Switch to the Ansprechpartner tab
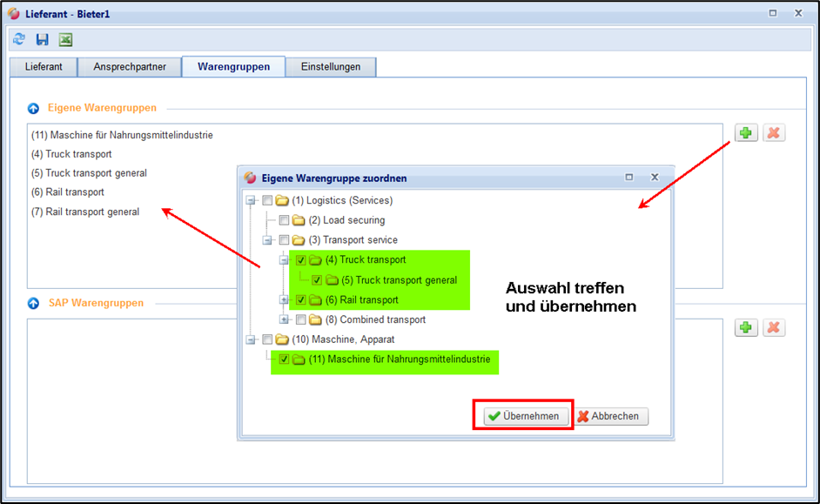This screenshot has width=820, height=504. point(129,67)
